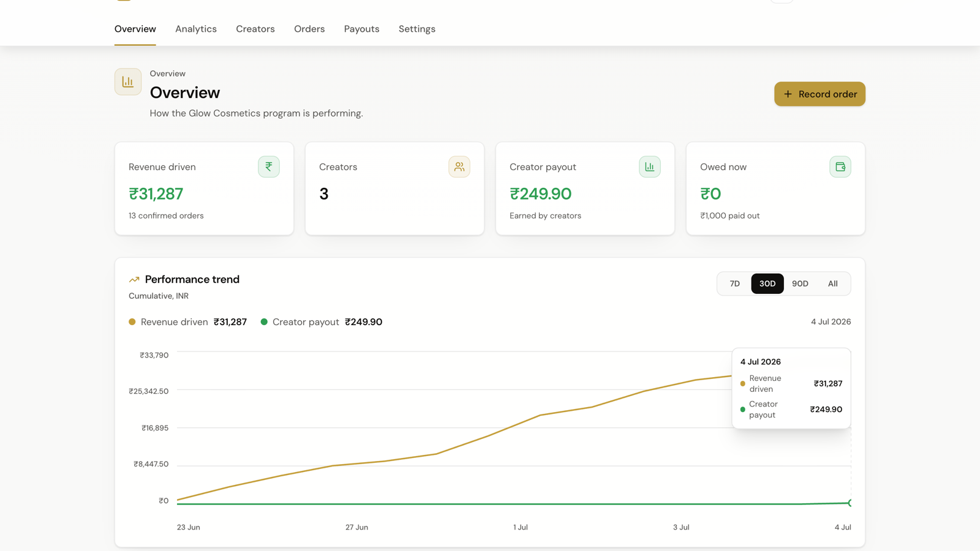Click the rupee icon on Revenue driven card
Viewport: 980px width, 551px height.
tap(269, 167)
